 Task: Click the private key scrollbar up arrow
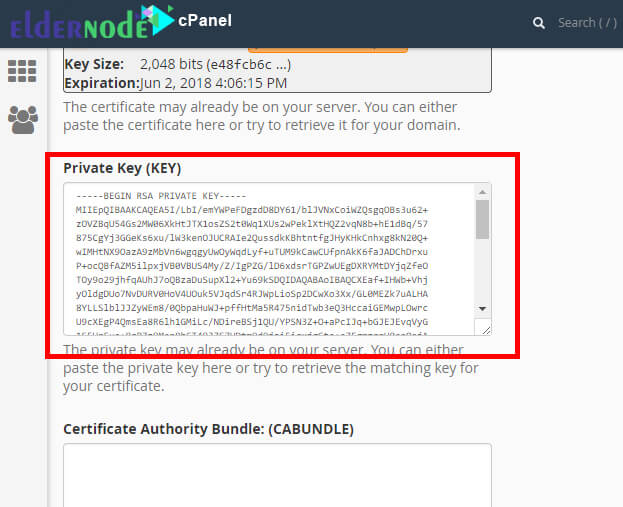pos(482,192)
